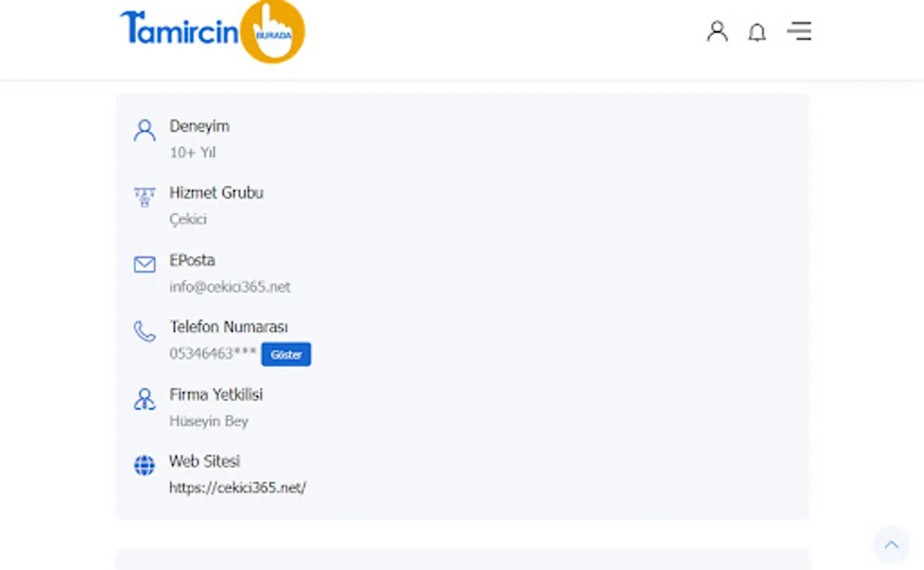Click the Telefon Numarası phone icon
Screen dimensions: 924x570
coord(144,331)
